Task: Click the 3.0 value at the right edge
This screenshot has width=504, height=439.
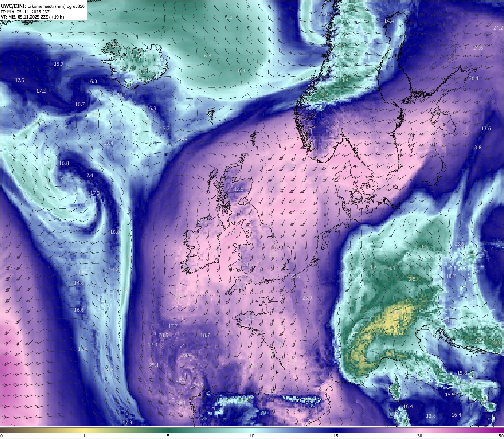Action: point(497,342)
